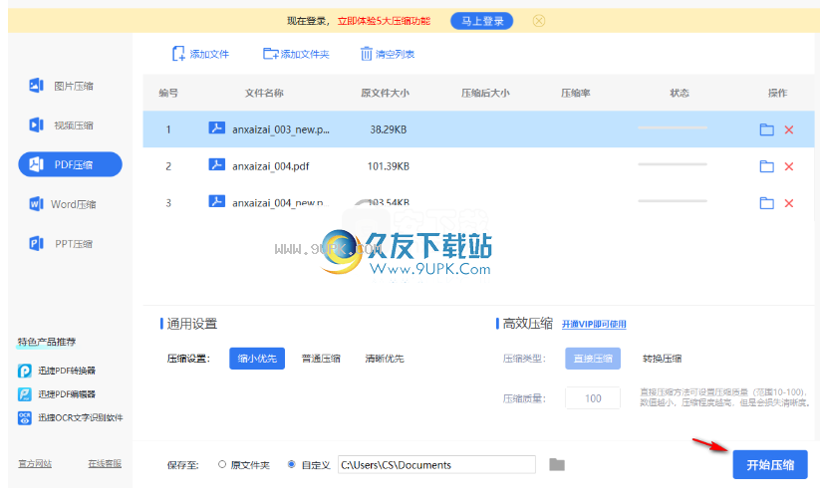Remove anxaizai_003_new file from list
This screenshot has height=504, width=820.
(x=789, y=129)
